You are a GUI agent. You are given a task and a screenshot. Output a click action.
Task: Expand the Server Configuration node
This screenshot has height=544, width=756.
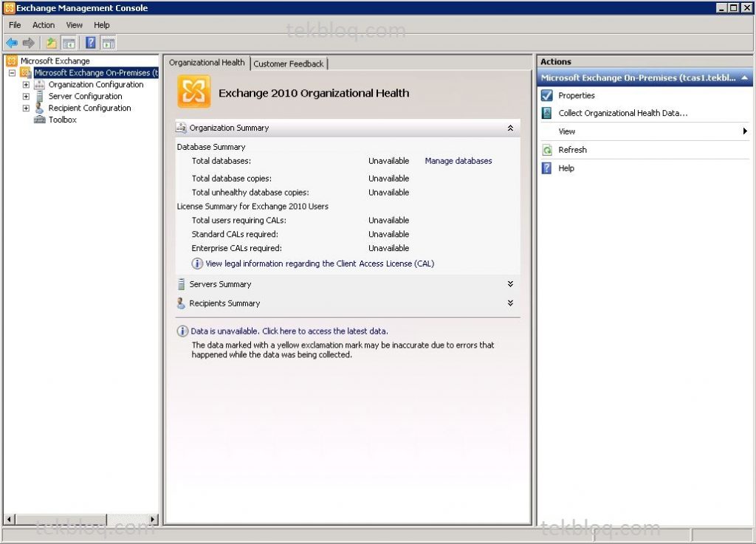pos(26,97)
